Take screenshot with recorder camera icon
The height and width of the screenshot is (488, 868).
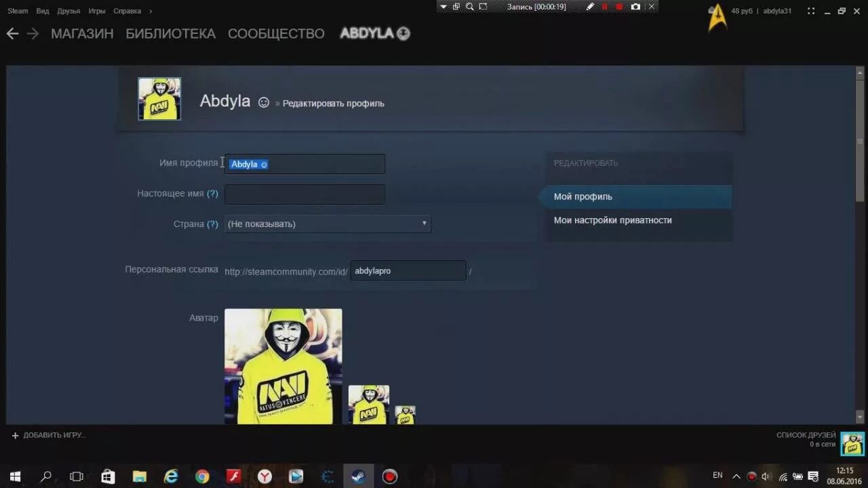click(635, 7)
